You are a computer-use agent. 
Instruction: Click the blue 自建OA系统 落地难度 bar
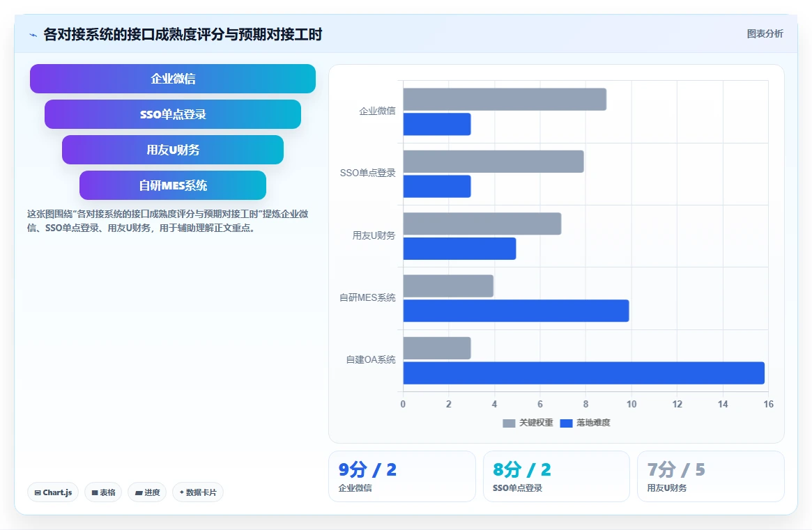pos(583,373)
